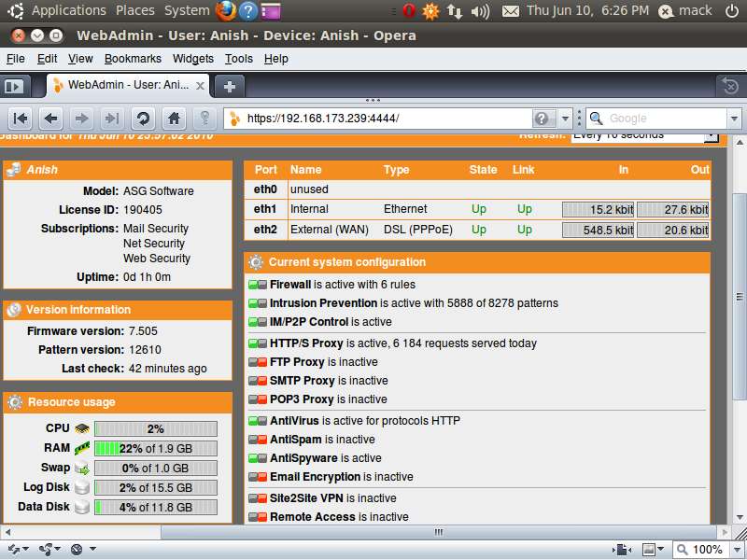Viewport: 747px width, 560px height.
Task: Click the RAM module icon
Action: 82,448
